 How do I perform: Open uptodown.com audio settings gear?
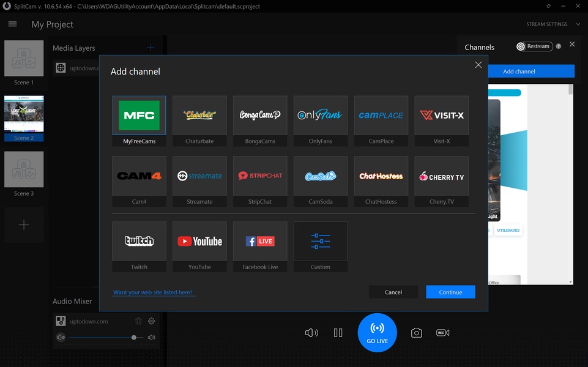[x=152, y=321]
